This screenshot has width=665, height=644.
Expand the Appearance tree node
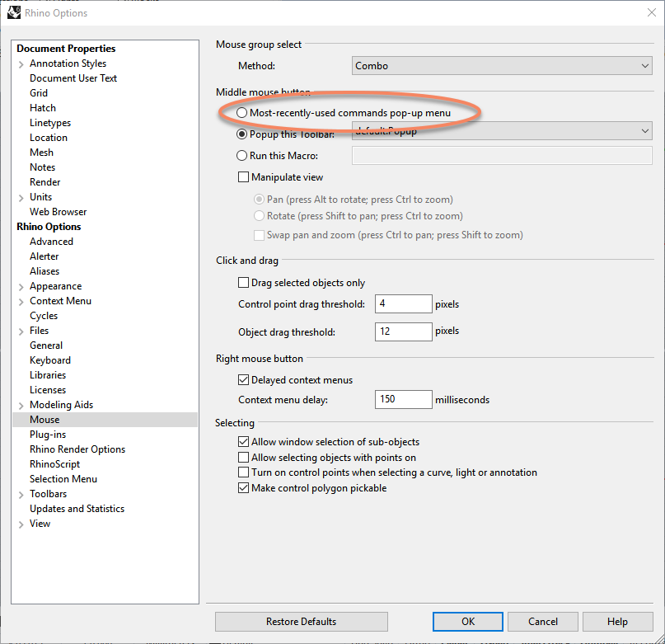pos(21,287)
